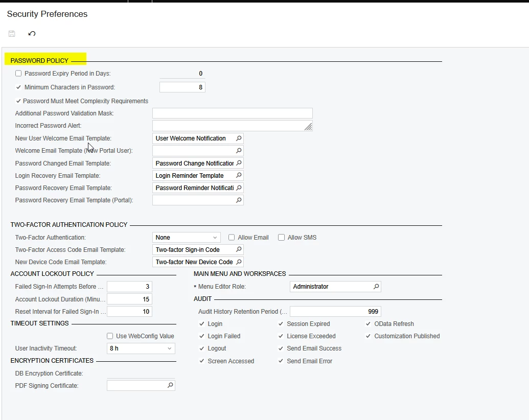The width and height of the screenshot is (529, 420).
Task: Click resize grip of Incorrect Password Alert box
Action: pyautogui.click(x=308, y=127)
